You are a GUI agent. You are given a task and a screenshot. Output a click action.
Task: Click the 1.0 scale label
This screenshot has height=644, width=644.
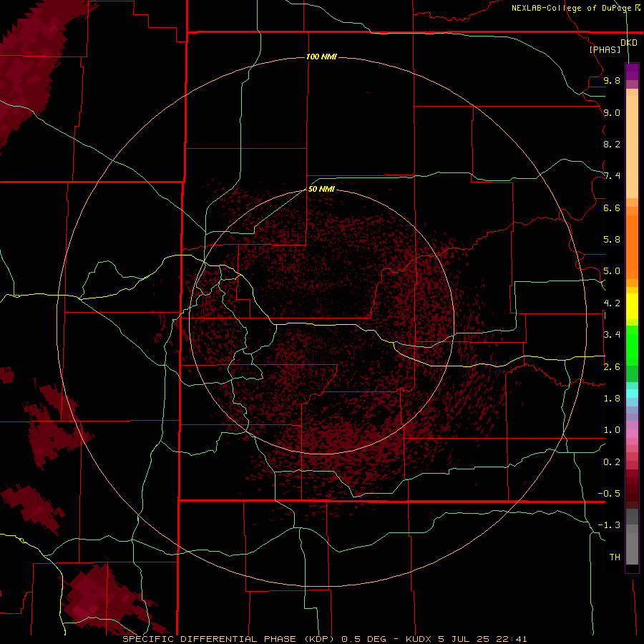pyautogui.click(x=612, y=430)
